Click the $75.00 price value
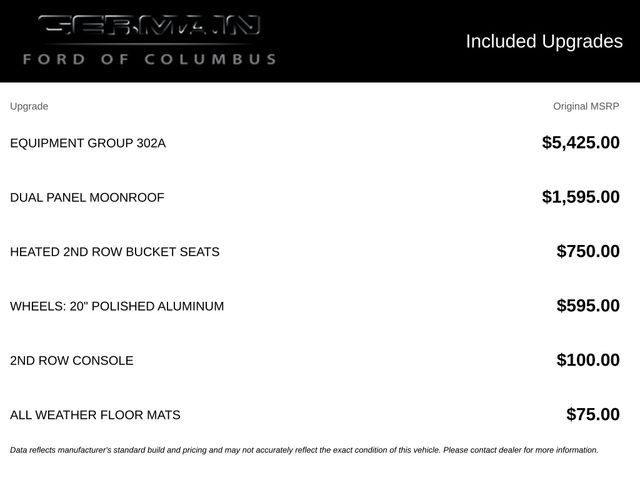 593,414
